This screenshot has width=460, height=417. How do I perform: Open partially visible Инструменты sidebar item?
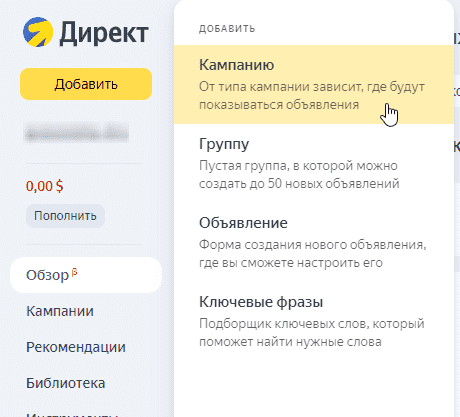[73, 415]
